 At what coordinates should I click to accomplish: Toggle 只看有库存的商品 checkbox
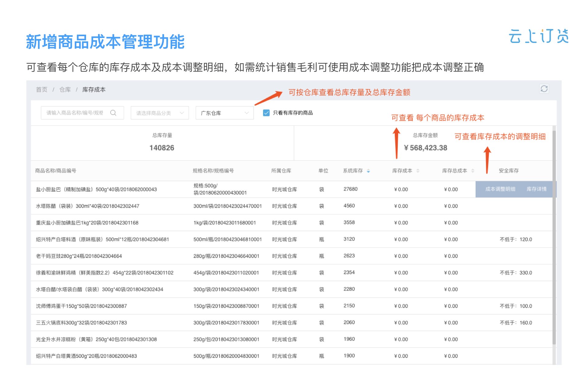coord(266,113)
